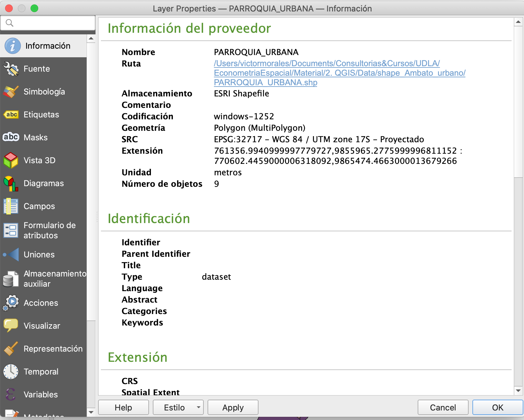The height and width of the screenshot is (420, 524).
Task: Open the Uniones joins icon
Action: (x=11, y=255)
